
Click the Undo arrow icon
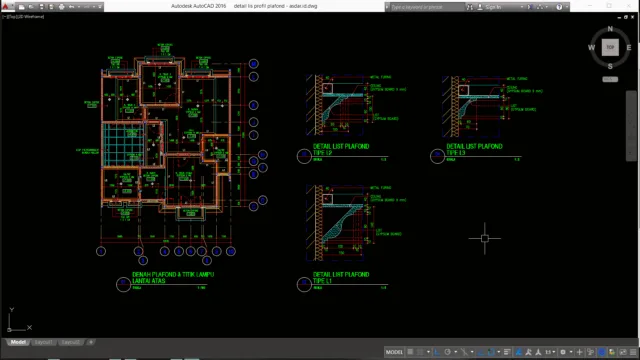[x=71, y=7]
